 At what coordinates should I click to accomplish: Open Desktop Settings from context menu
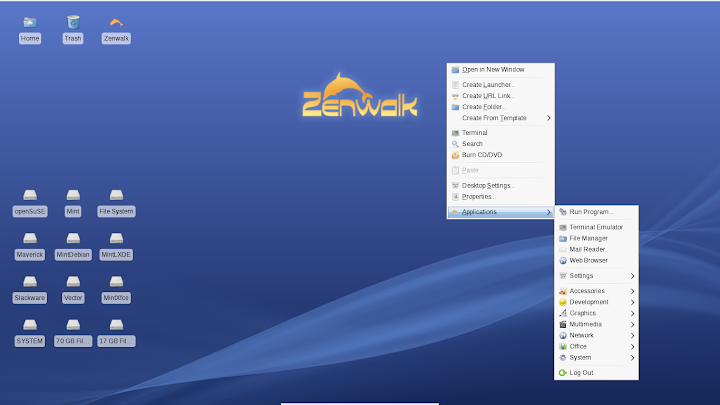click(501, 186)
